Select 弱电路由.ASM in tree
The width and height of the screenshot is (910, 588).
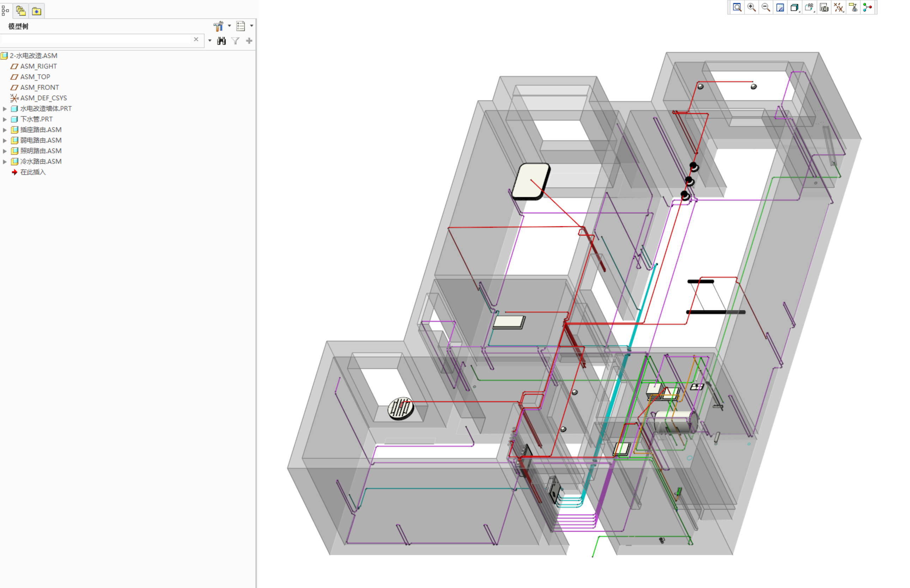(41, 141)
